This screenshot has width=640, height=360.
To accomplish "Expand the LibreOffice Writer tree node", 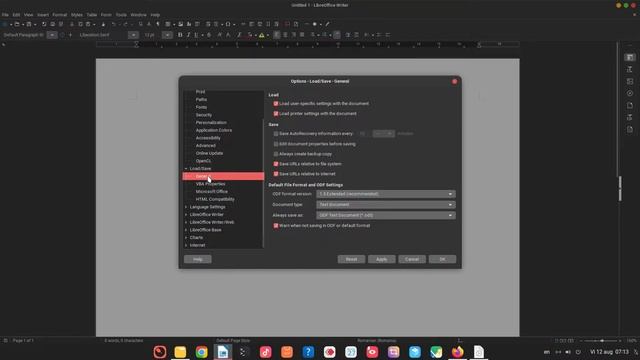I will click(x=186, y=215).
